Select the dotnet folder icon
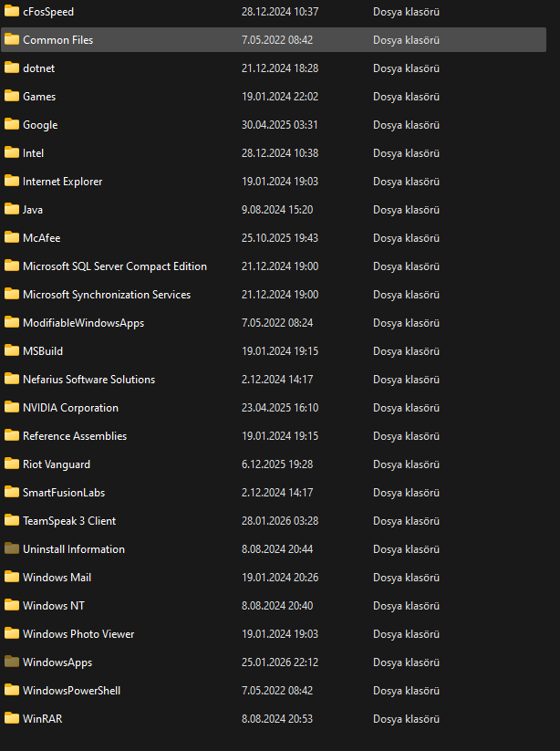Image resolution: width=560 pixels, height=751 pixels. pos(12,68)
